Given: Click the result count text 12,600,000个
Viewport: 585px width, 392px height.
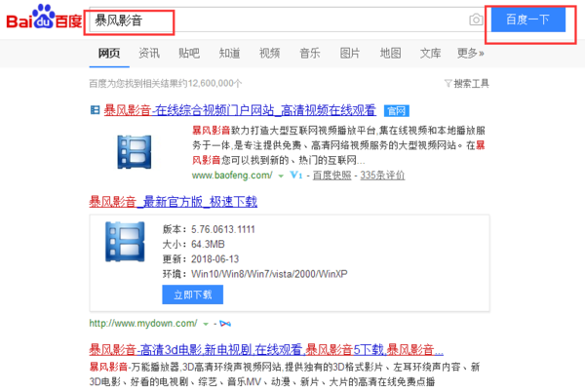Looking at the screenshot, I should 214,83.
